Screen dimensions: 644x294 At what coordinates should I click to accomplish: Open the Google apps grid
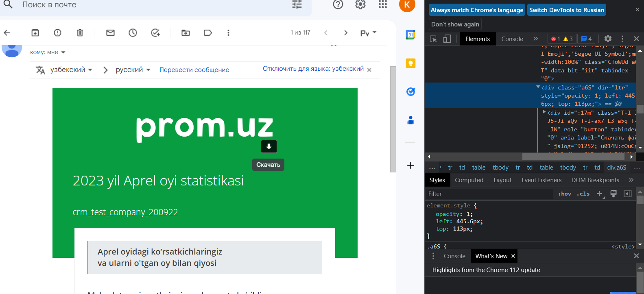[383, 4]
